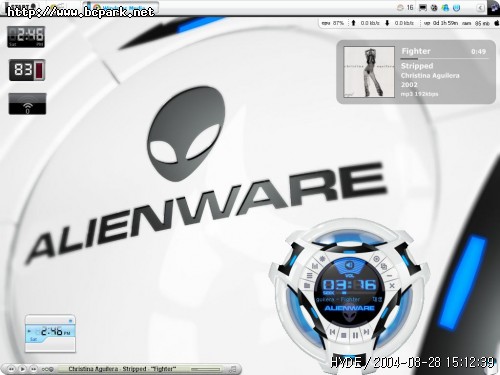Skip to next track in Alienware player
Image resolution: width=500 pixels, height=375 pixels.
tap(366, 332)
